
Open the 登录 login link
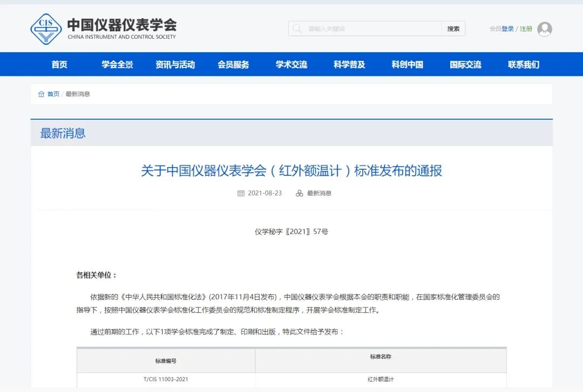pos(507,29)
